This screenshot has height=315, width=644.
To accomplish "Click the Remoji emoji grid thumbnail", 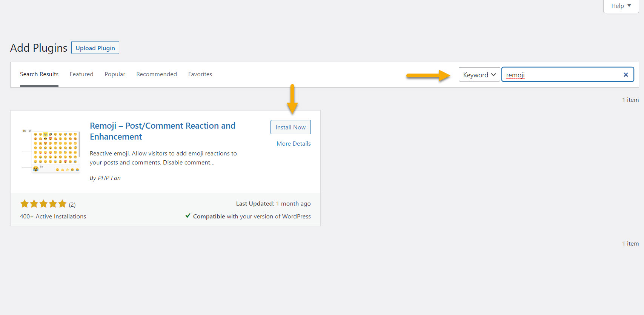I will point(51,151).
